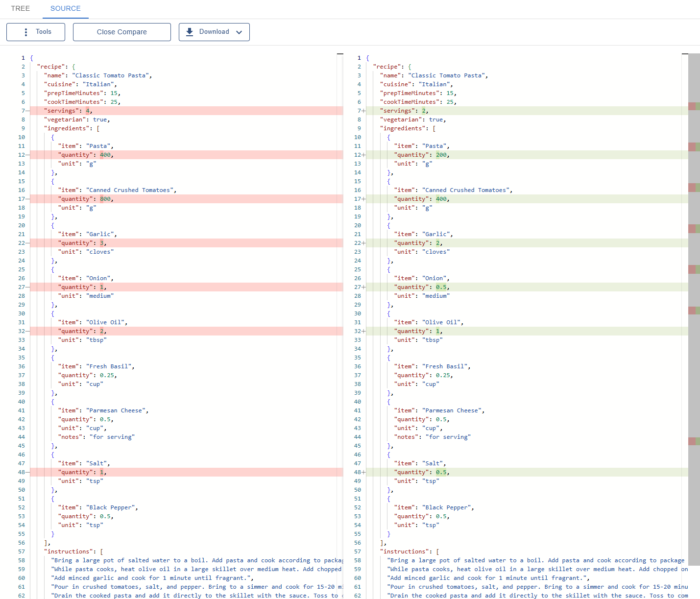Click left "item": "Fresh Basil" line

[96, 366]
